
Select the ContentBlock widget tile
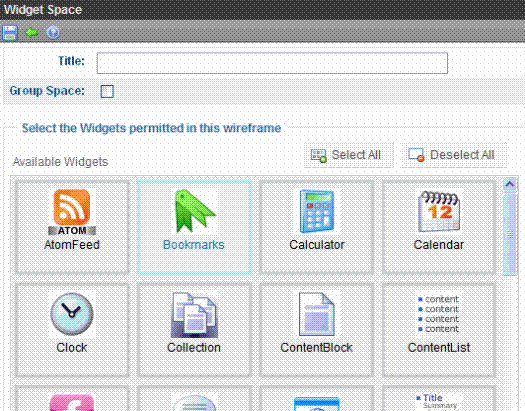point(316,330)
